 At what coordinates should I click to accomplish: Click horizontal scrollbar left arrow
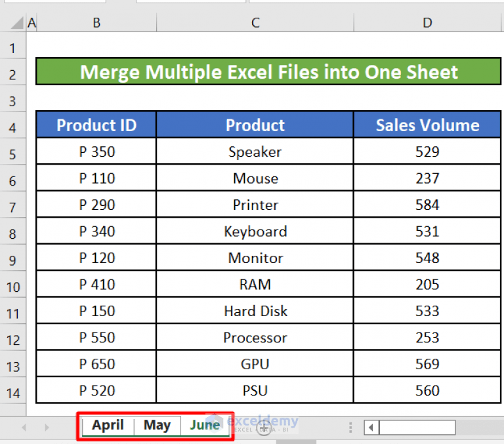click(371, 428)
